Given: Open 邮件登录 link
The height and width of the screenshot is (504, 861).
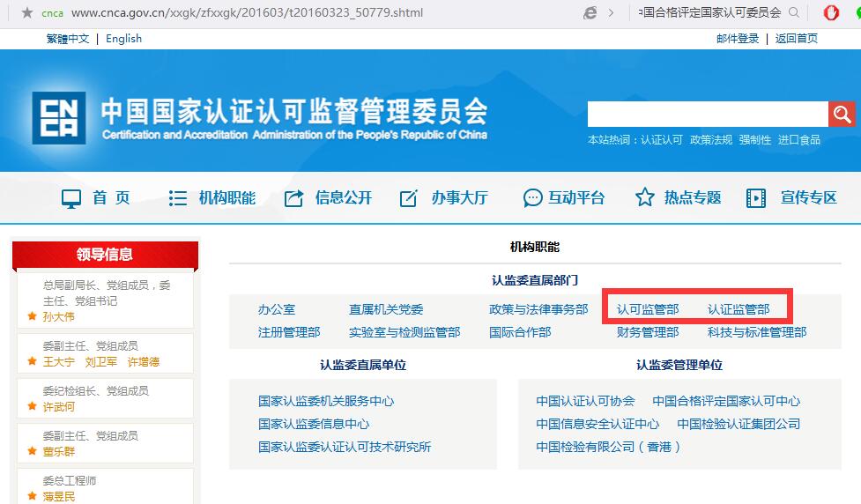Looking at the screenshot, I should tap(738, 39).
